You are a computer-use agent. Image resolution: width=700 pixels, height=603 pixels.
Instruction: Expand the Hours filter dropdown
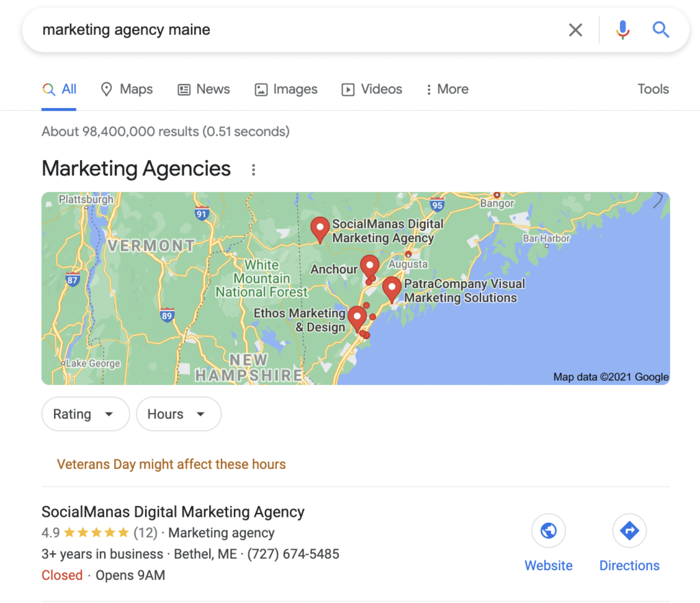[x=178, y=414]
